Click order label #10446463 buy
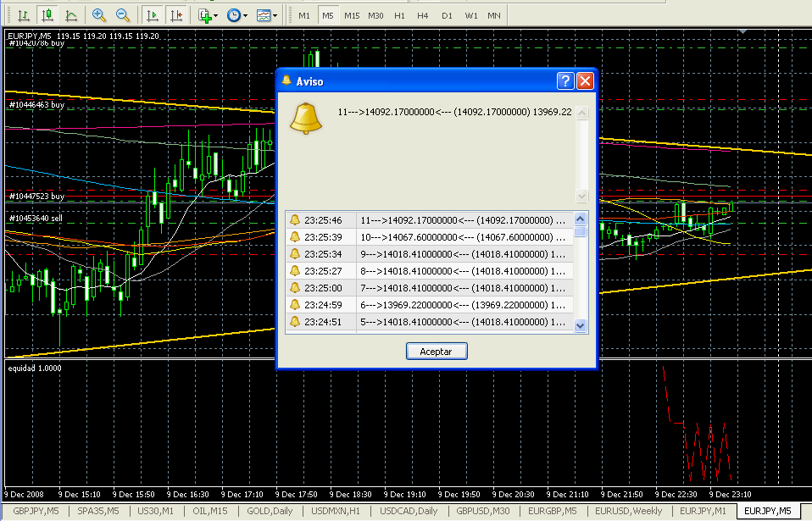812x521 pixels. (36, 105)
